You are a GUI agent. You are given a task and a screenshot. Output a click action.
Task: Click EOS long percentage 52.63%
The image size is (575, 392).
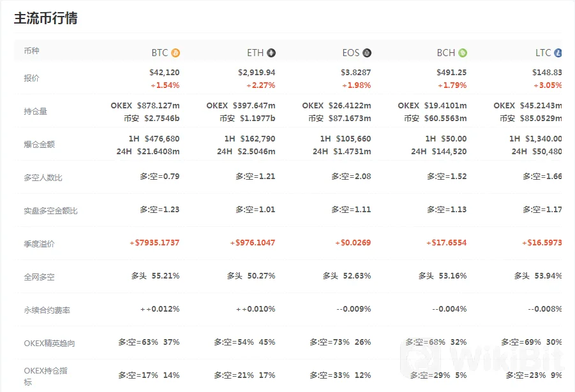pyautogui.click(x=357, y=276)
